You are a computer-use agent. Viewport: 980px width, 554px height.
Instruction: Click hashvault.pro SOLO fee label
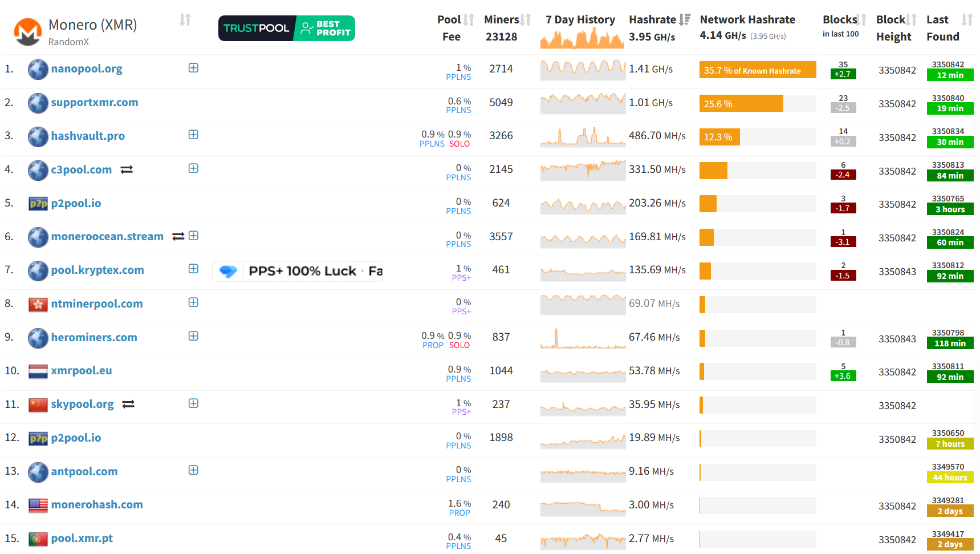(459, 144)
